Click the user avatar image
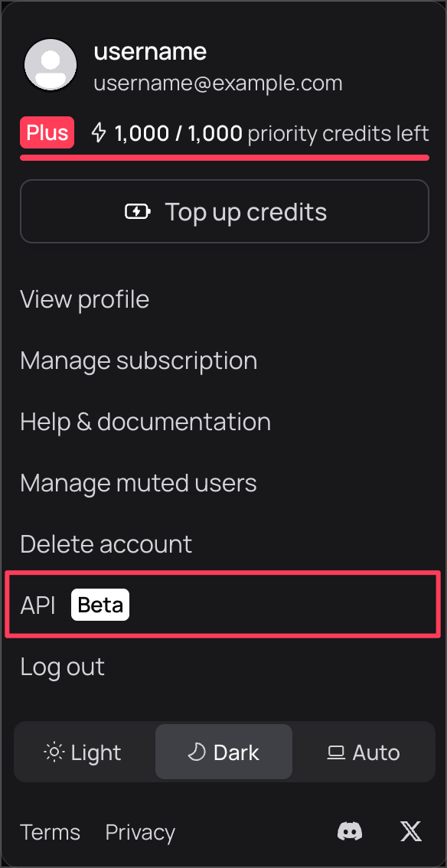The width and height of the screenshot is (447, 868). [x=51, y=65]
